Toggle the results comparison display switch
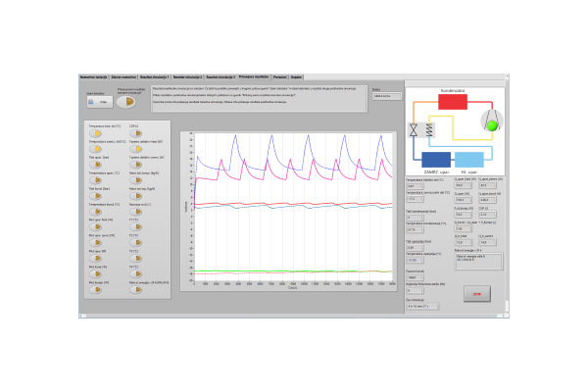 click(x=127, y=101)
